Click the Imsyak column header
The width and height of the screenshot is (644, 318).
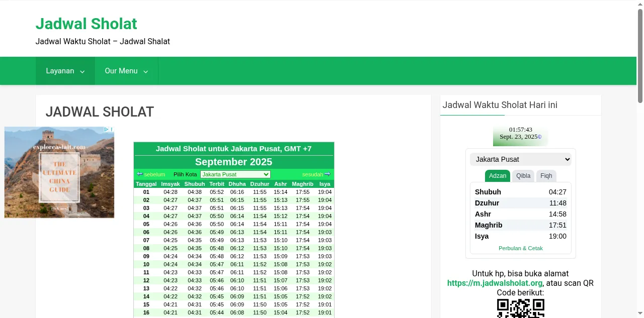[x=171, y=184]
